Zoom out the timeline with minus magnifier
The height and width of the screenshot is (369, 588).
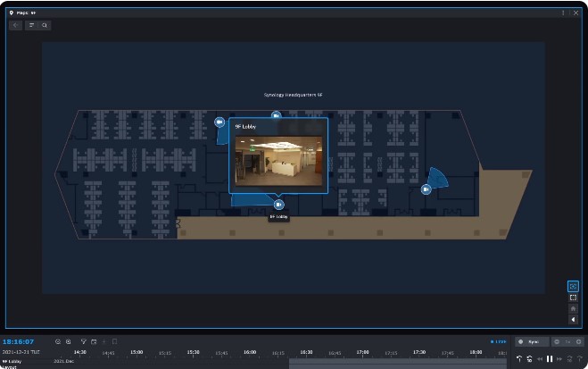tap(58, 341)
